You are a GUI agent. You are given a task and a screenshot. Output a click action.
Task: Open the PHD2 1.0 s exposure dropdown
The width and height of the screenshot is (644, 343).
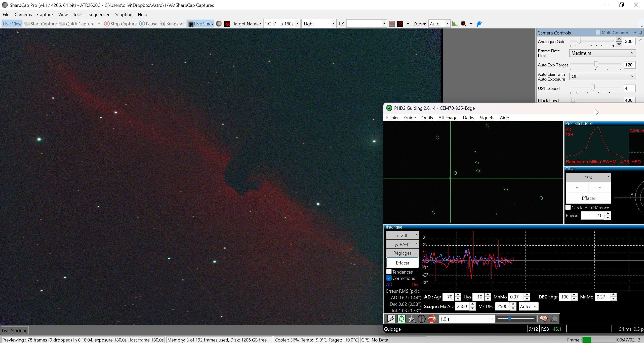[467, 319]
